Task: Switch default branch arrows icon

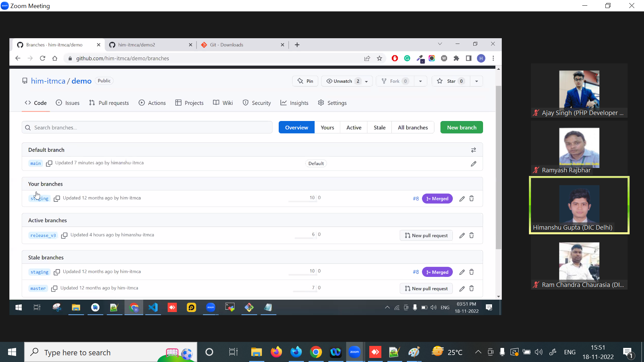Action: click(473, 150)
